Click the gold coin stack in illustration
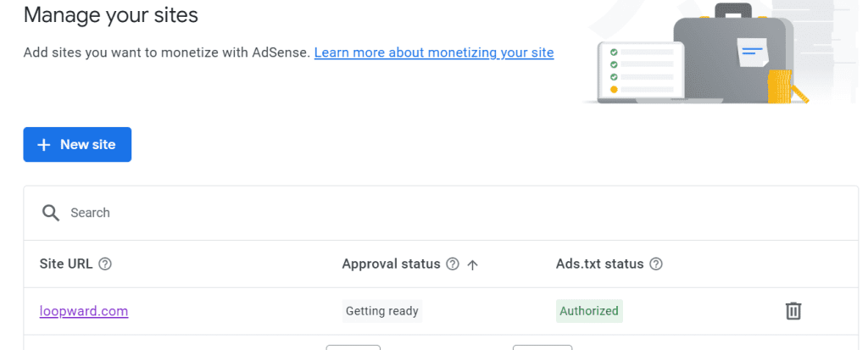The image size is (868, 350). (780, 86)
